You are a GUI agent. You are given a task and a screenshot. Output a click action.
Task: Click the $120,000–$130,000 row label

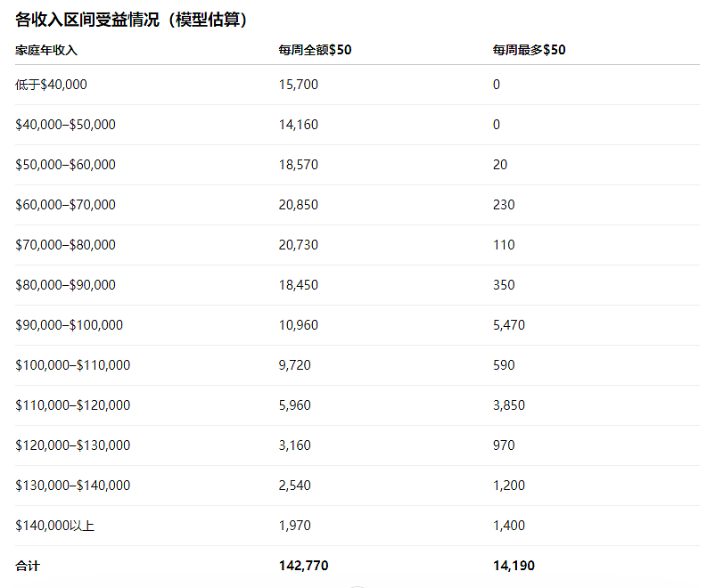72,445
